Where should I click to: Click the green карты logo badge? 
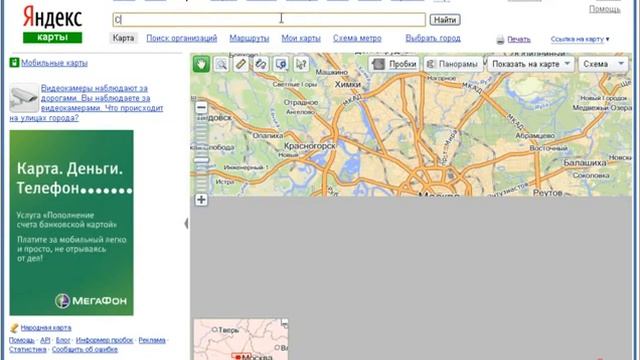(x=52, y=37)
